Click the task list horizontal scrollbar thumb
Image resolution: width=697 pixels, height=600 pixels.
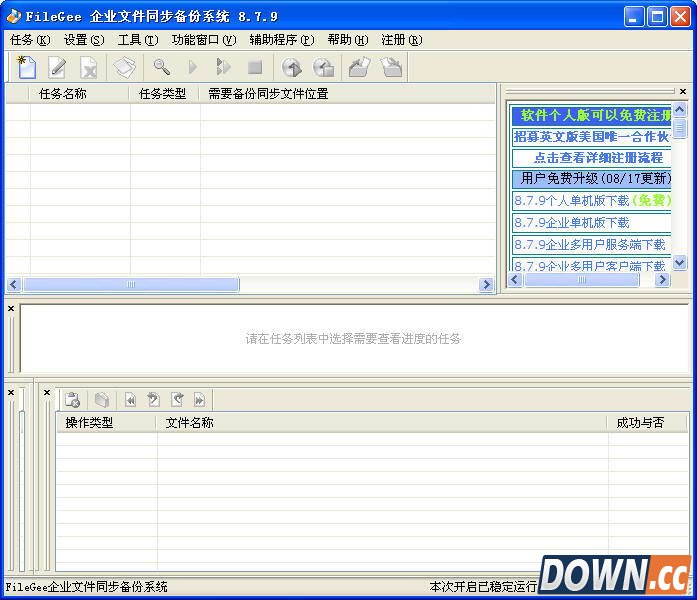(131, 284)
